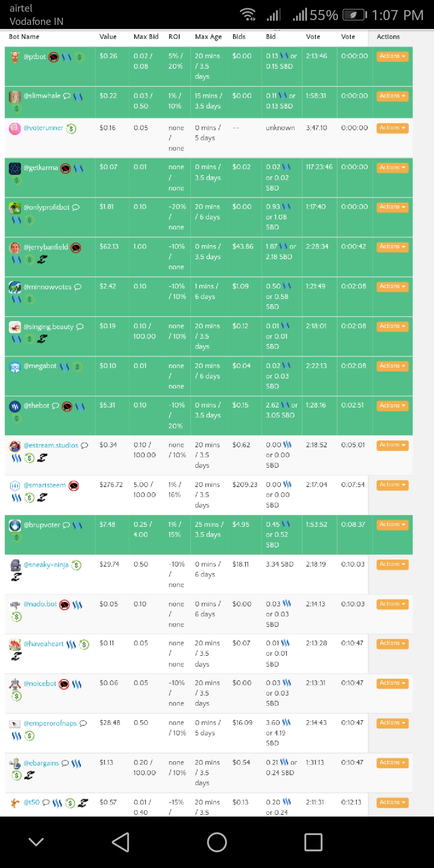Click the hand icon under @sneaky-ninja

[16, 577]
